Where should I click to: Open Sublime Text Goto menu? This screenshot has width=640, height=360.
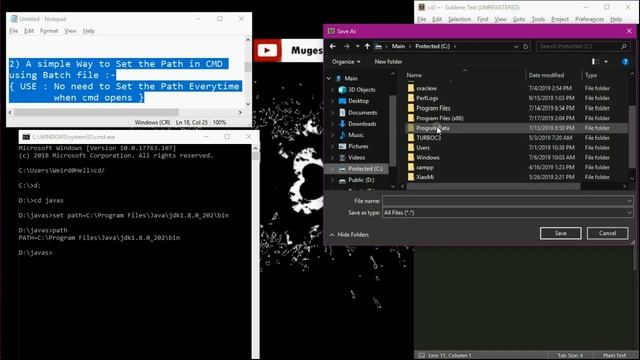(x=519, y=19)
